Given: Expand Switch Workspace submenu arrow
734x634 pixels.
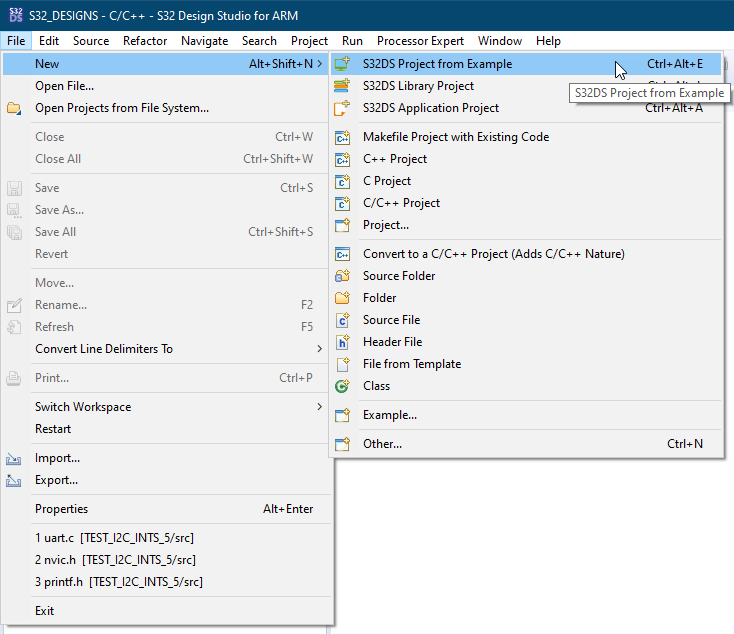Looking at the screenshot, I should [x=320, y=406].
